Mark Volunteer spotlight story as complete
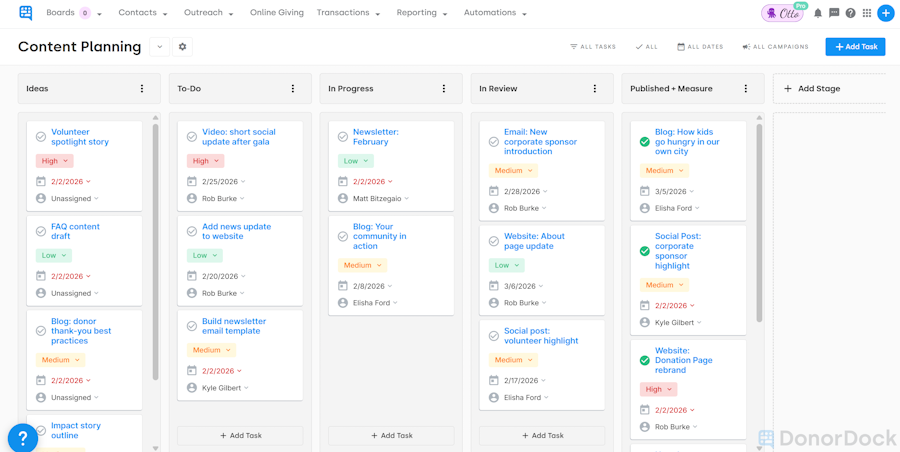This screenshot has width=900, height=452. click(41, 137)
